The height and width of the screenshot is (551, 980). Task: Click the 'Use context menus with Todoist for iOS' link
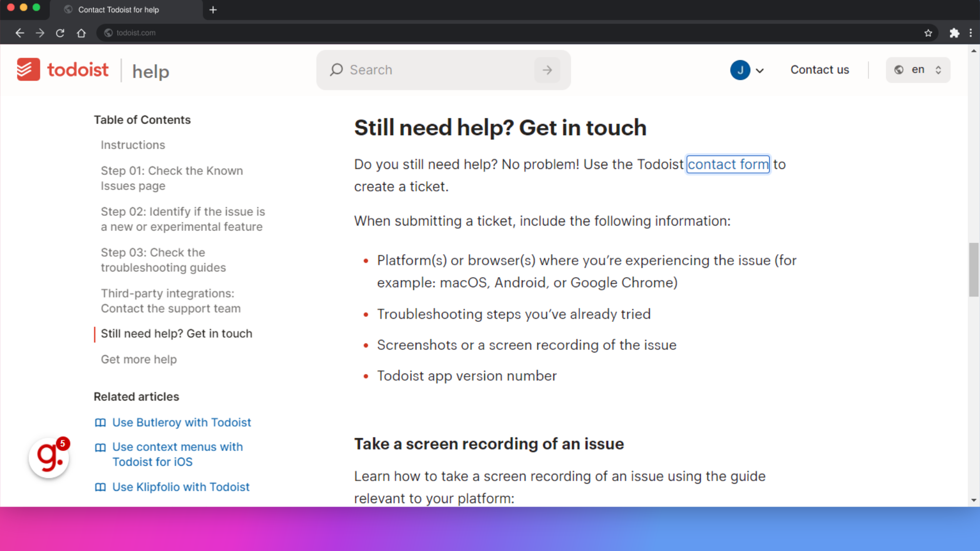coord(178,454)
